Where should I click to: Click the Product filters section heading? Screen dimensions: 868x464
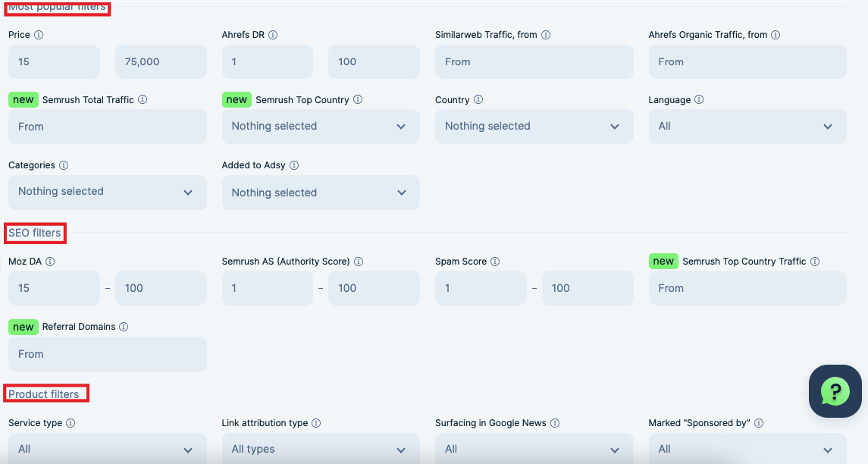(x=44, y=394)
